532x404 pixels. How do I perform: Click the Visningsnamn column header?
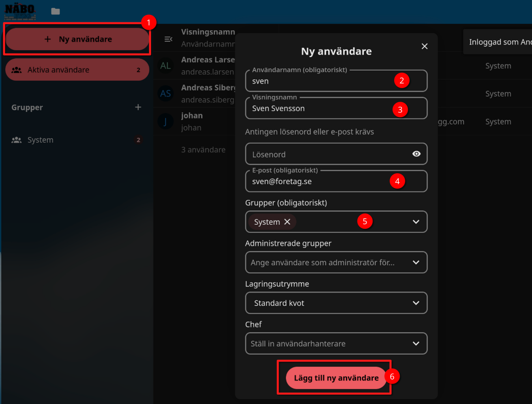pos(208,32)
